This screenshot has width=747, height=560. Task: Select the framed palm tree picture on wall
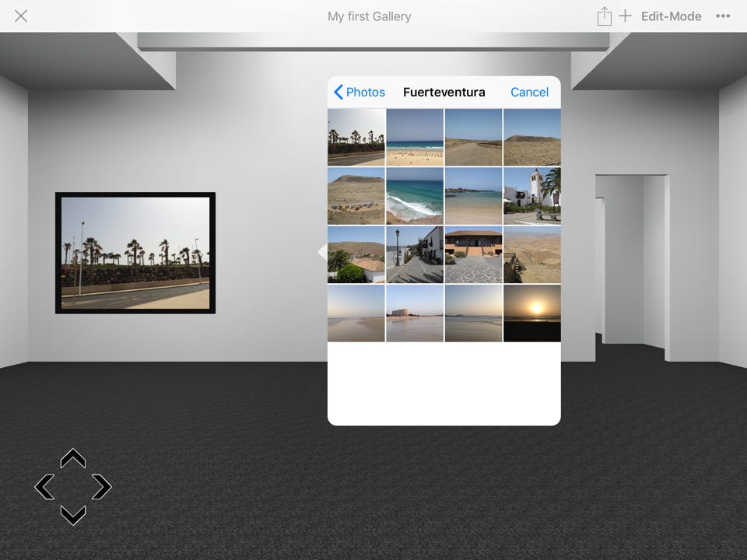pos(135,253)
